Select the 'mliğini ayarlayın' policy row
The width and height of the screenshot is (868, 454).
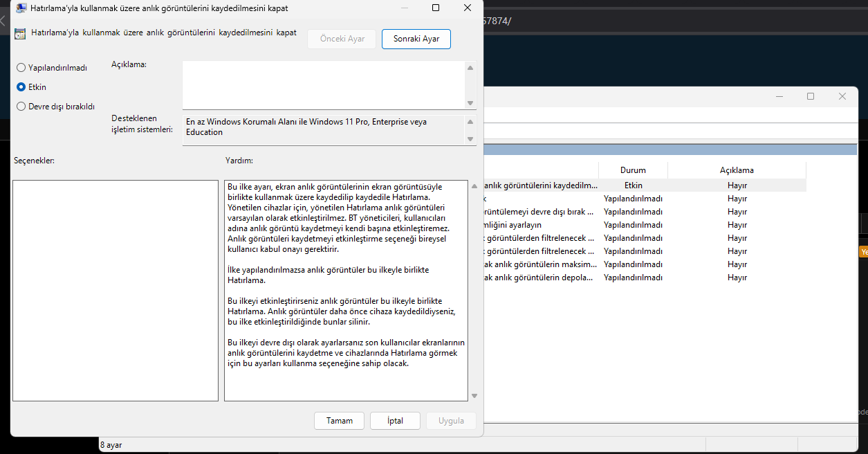[x=645, y=225]
